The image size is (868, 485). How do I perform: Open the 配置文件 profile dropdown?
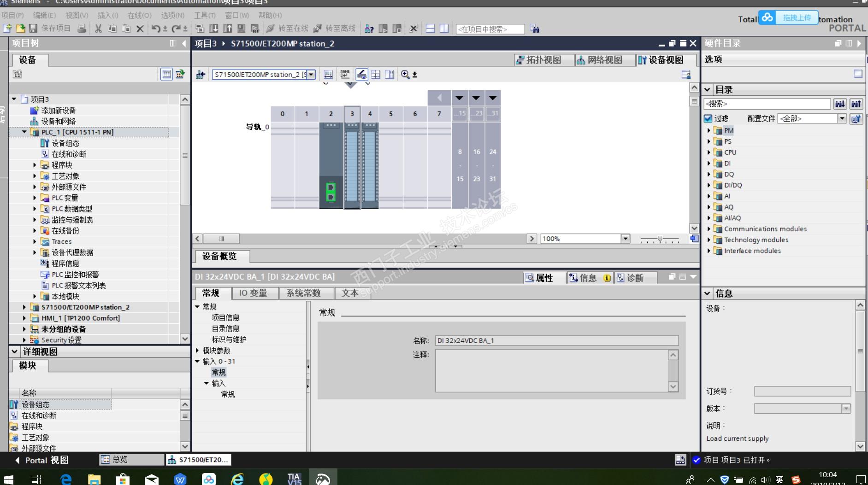click(842, 119)
